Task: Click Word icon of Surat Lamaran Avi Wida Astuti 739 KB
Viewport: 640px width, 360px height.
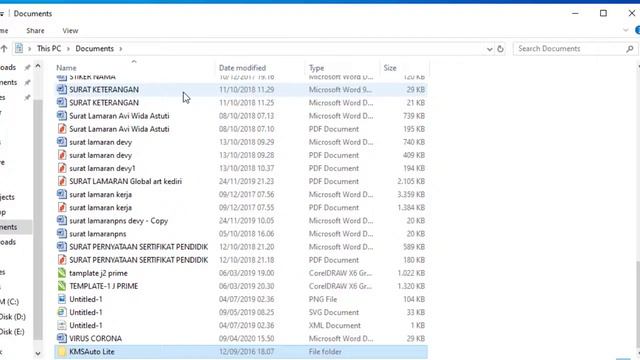Action: (62, 116)
